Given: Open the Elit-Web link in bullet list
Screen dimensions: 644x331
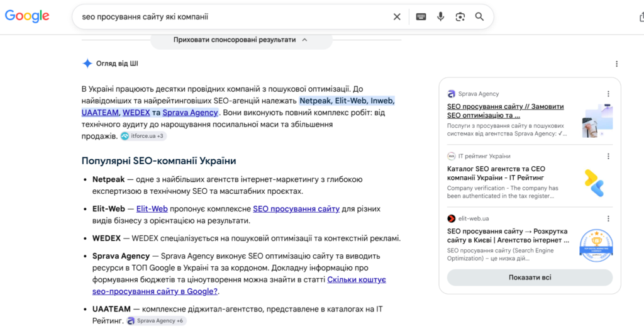Looking at the screenshot, I should click(x=152, y=209).
